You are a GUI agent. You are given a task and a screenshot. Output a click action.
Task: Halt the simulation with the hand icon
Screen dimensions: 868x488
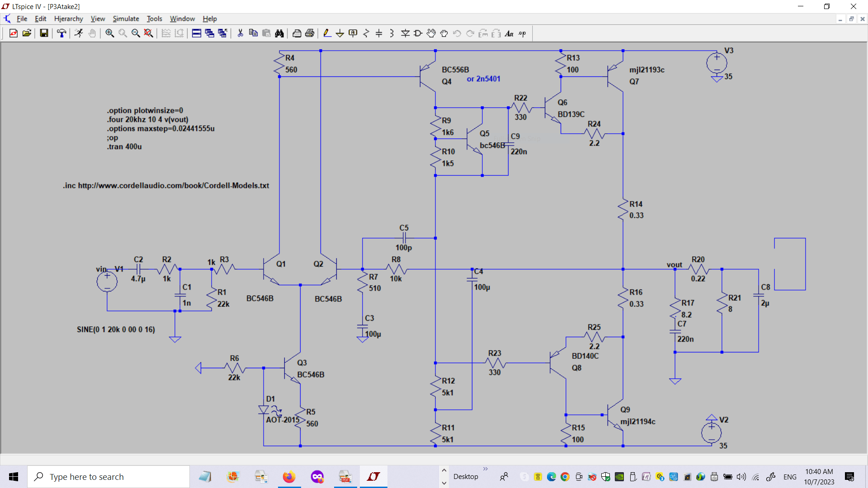(92, 33)
